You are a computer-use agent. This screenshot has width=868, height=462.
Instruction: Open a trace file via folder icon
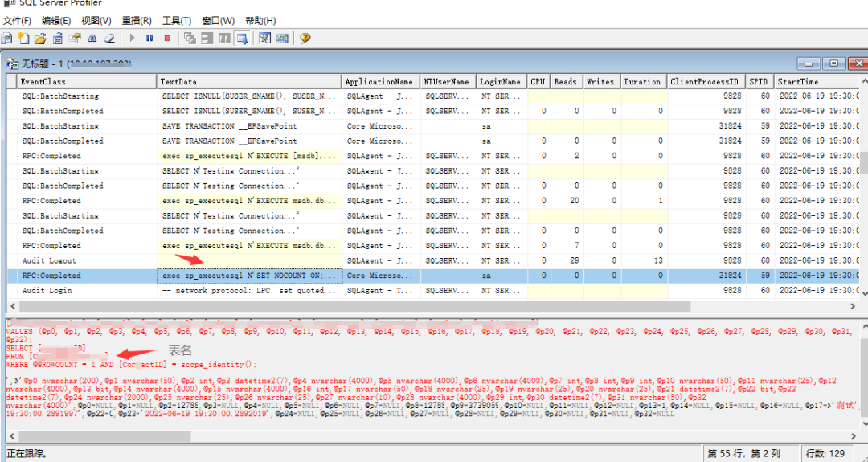(40, 39)
